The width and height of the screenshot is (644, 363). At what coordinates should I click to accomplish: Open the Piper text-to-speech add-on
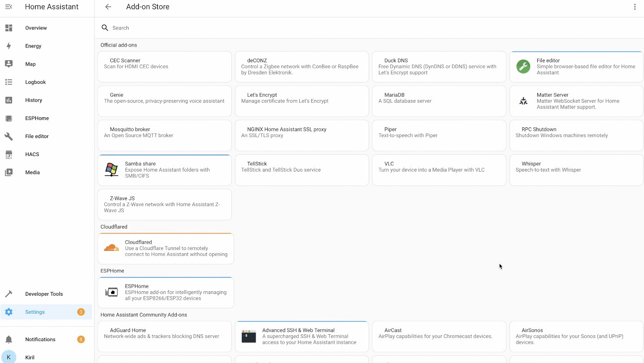[439, 135]
